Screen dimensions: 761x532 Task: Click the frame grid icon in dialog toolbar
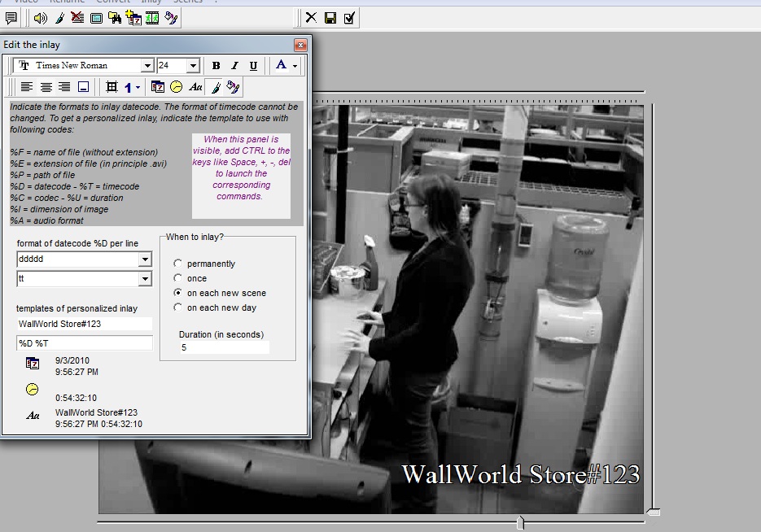point(112,87)
